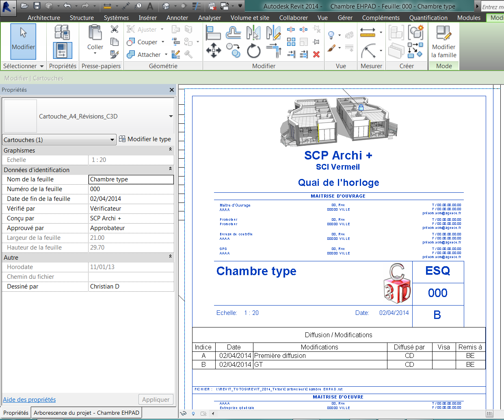Click the Copier (Copy) tool icon
Screen dimensions: 504x420
click(x=234, y=51)
